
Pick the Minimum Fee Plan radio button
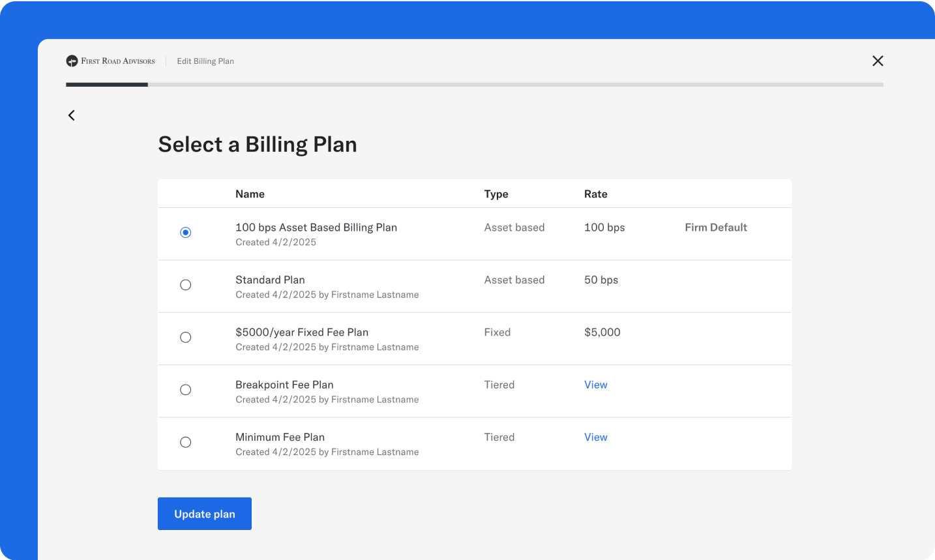[185, 442]
